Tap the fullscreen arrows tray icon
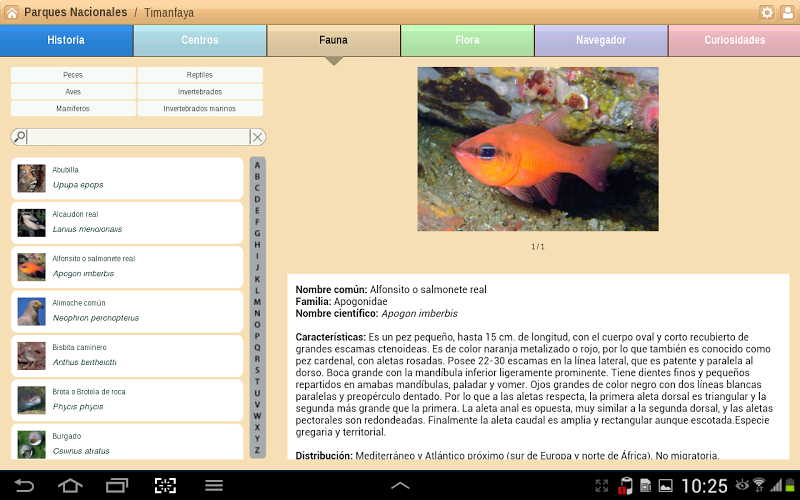 pos(602,485)
